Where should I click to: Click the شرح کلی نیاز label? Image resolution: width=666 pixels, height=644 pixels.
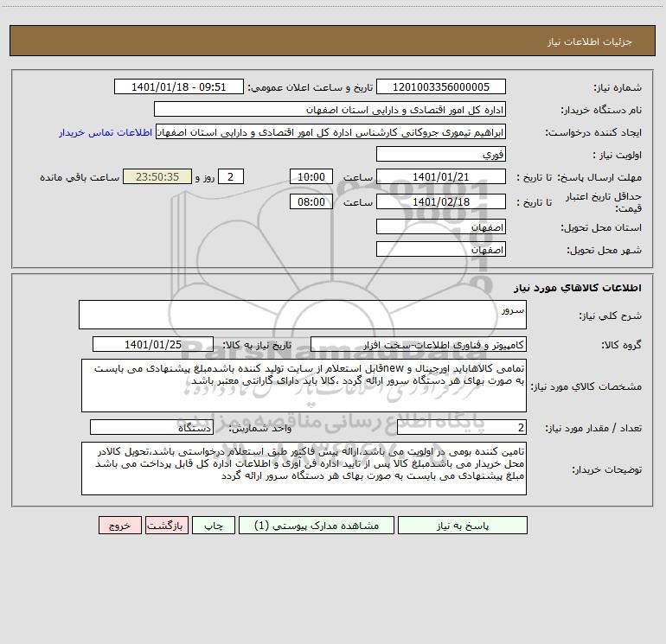(x=611, y=316)
